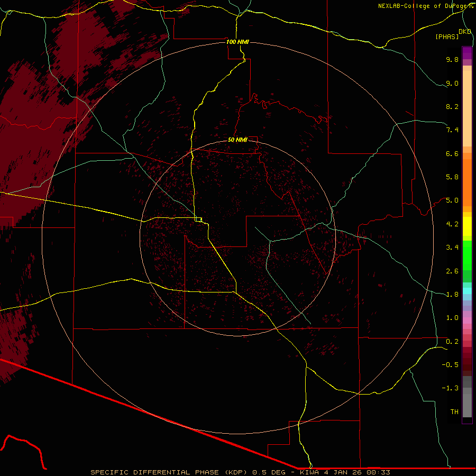Click the 'KIWA' radar site identifier
476x476 pixels.
[309, 472]
